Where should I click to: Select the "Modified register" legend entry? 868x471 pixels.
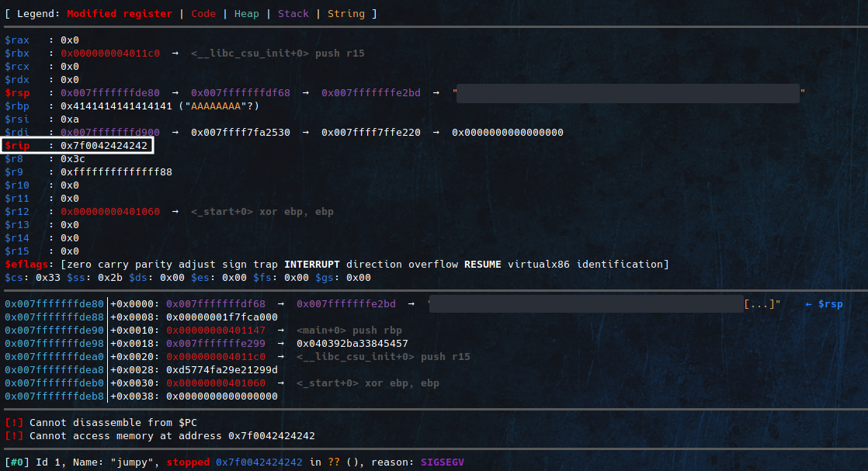(x=120, y=13)
